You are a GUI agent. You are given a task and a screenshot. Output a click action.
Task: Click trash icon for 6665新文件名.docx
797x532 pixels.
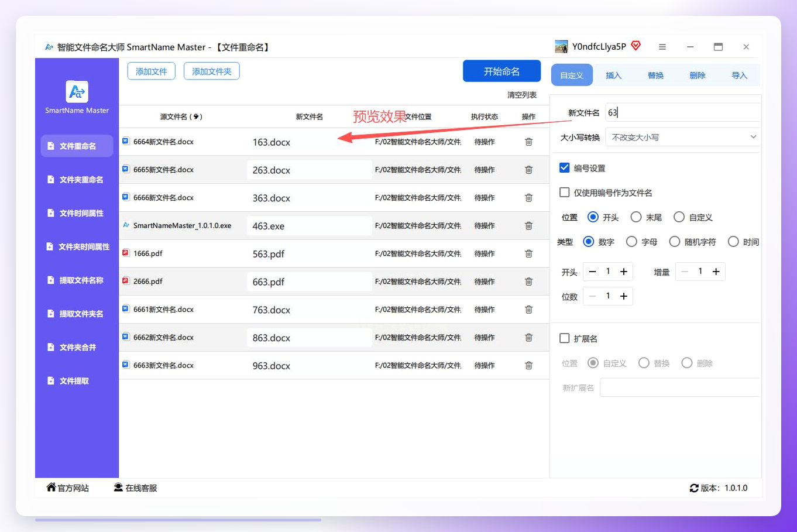click(528, 170)
